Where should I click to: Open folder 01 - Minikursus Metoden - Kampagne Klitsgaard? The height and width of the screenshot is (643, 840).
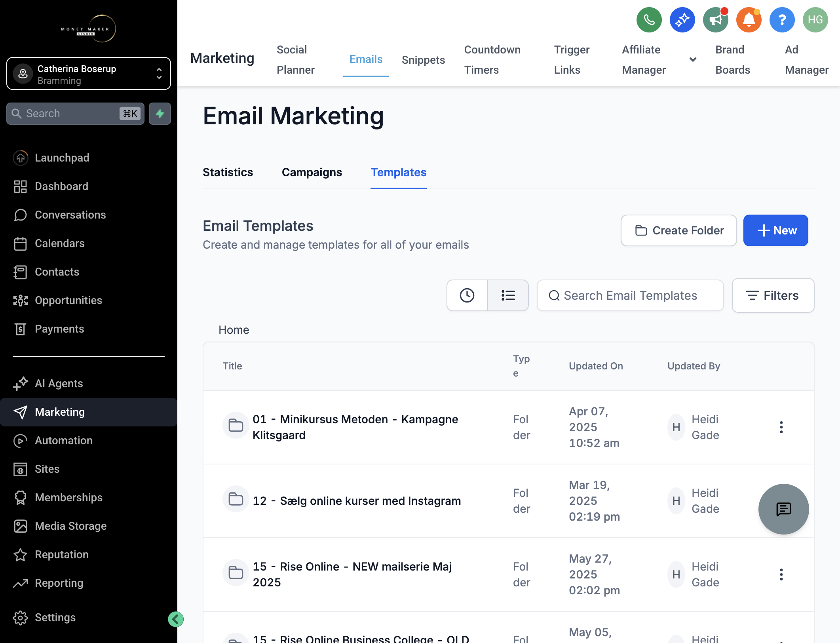click(x=355, y=427)
